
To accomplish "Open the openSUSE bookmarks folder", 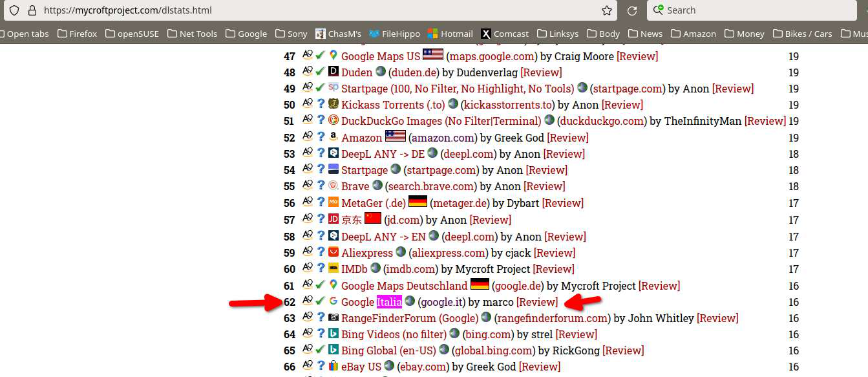I will click(x=132, y=34).
